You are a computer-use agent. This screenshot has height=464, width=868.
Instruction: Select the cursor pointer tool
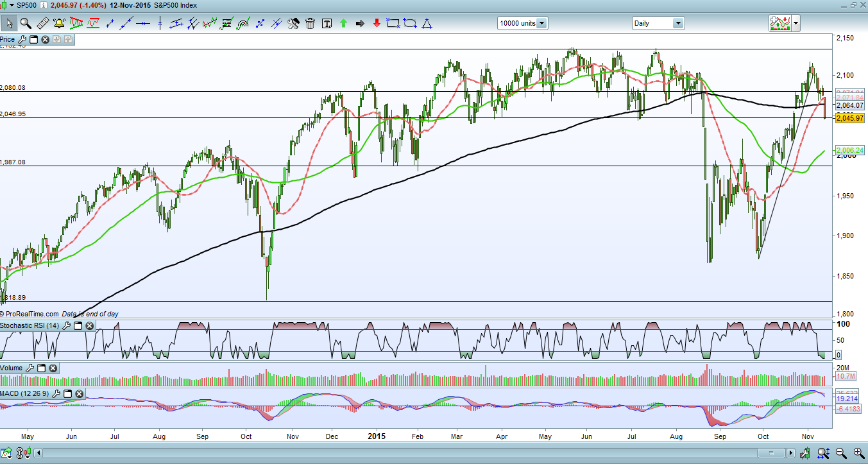coord(9,24)
